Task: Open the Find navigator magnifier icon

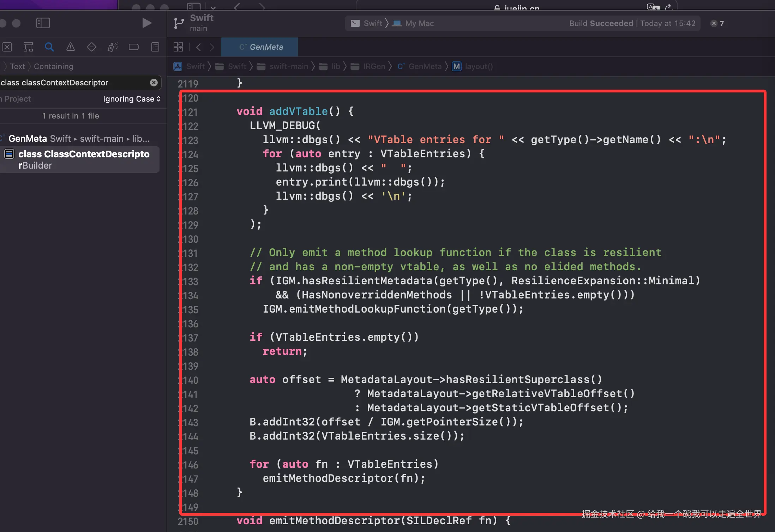Action: (x=49, y=47)
